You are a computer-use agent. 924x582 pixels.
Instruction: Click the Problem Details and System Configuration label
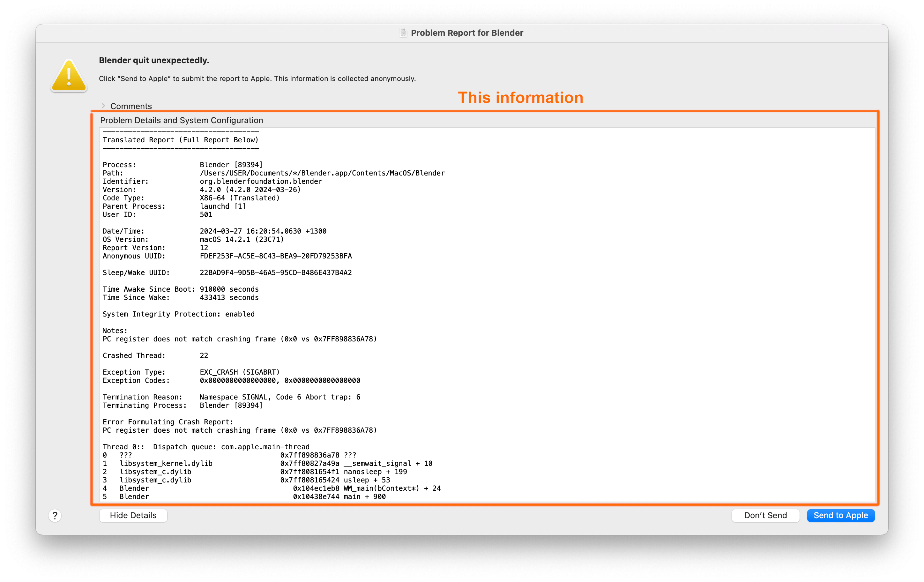click(x=182, y=121)
